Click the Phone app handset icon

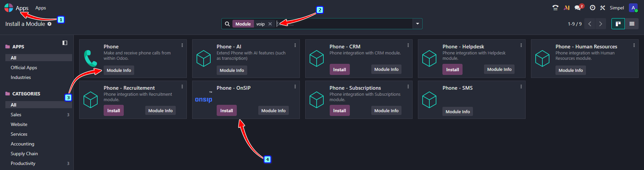[x=91, y=58]
